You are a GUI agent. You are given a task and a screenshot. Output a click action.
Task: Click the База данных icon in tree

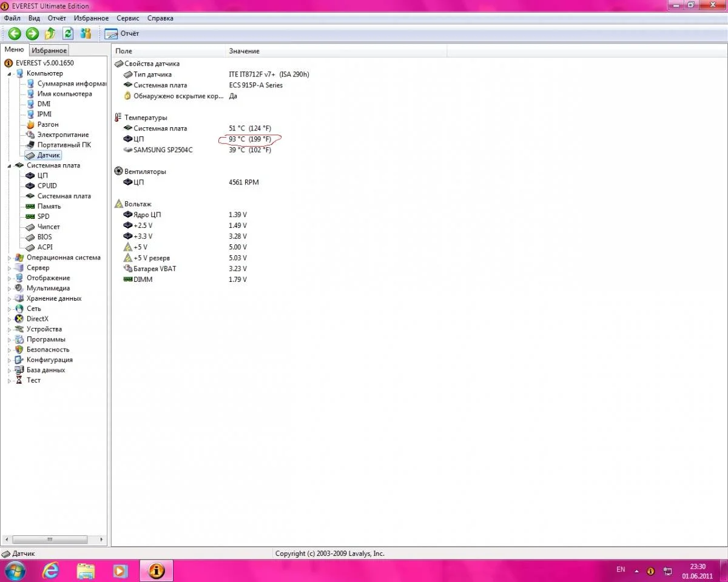pyautogui.click(x=20, y=370)
